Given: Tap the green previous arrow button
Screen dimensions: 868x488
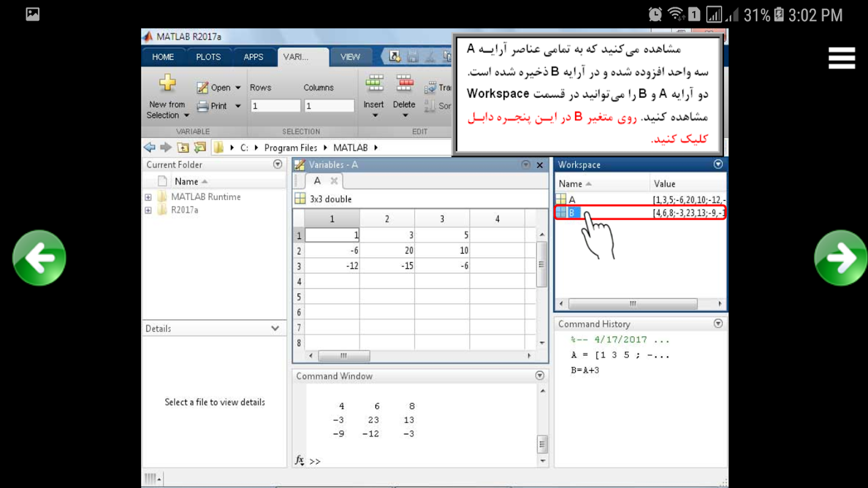Looking at the screenshot, I should [x=39, y=257].
